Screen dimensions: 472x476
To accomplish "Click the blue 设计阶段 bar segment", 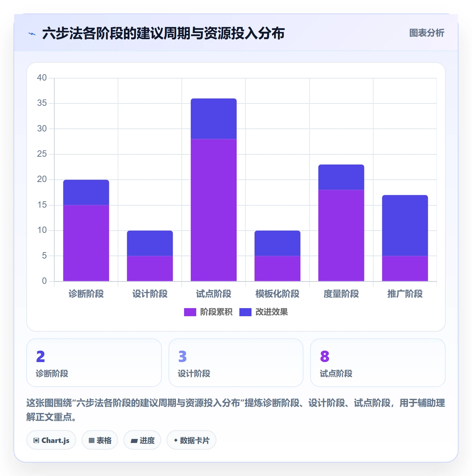I will (x=150, y=243).
